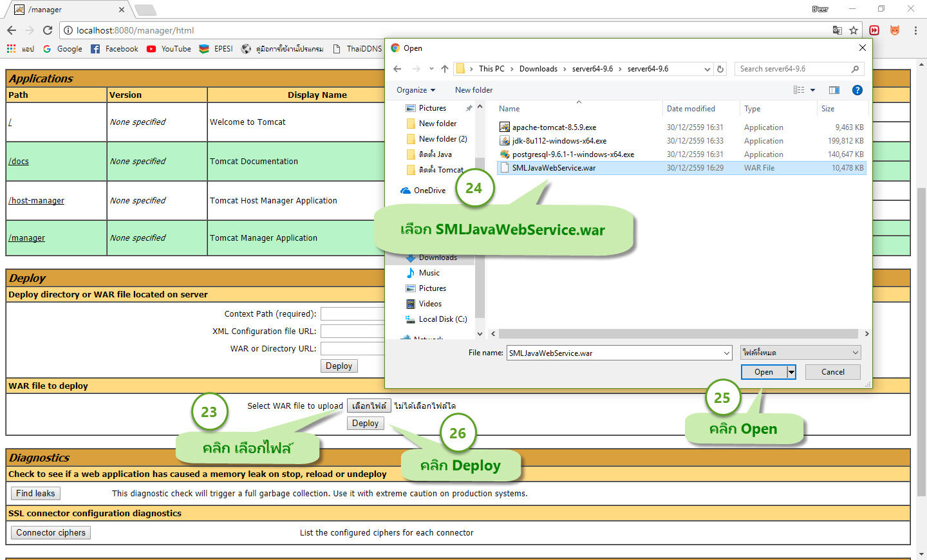Open the Organize menu
927x560 pixels.
coord(415,90)
